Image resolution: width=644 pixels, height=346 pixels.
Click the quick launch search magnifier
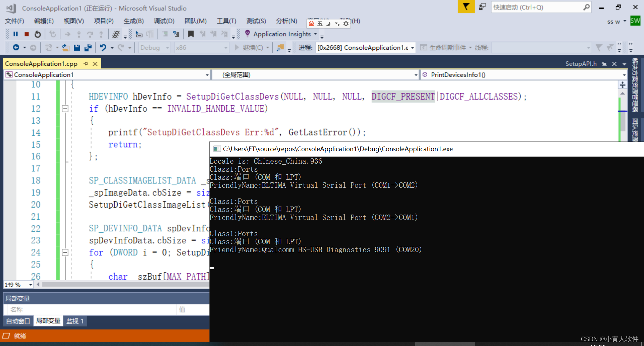point(586,7)
